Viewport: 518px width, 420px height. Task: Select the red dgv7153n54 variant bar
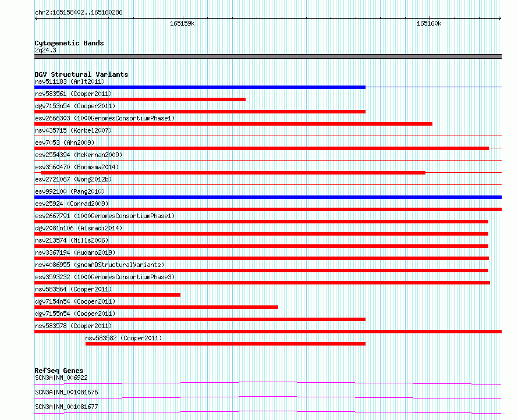coord(200,112)
